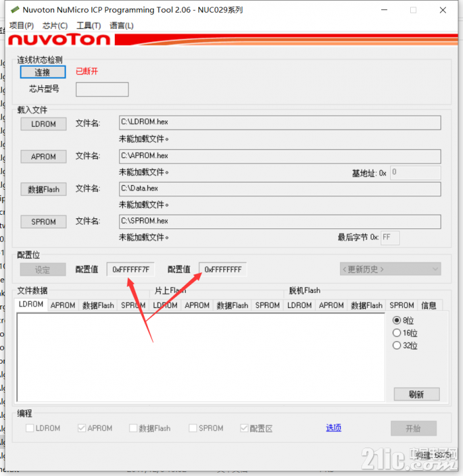Toggle the 配置区 programming checkbox
Viewport: 463px width, 476px height.
244,428
